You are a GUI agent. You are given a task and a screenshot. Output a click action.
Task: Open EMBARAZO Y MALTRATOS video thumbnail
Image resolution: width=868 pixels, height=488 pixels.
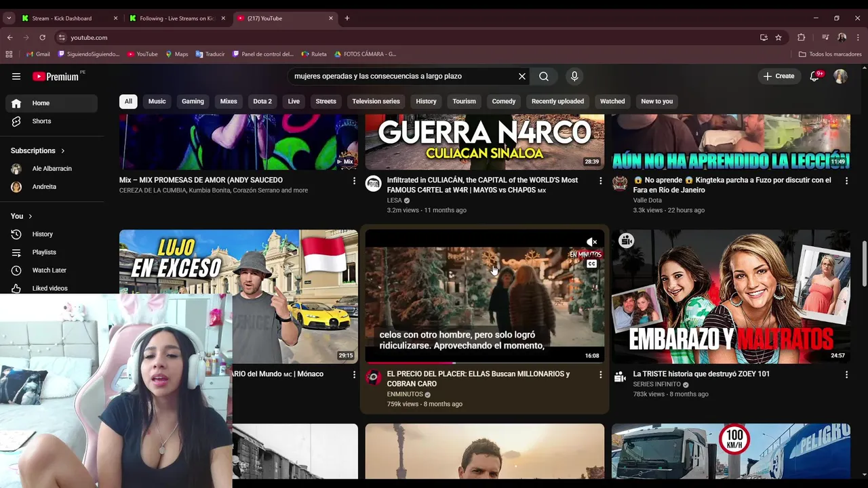click(x=731, y=297)
